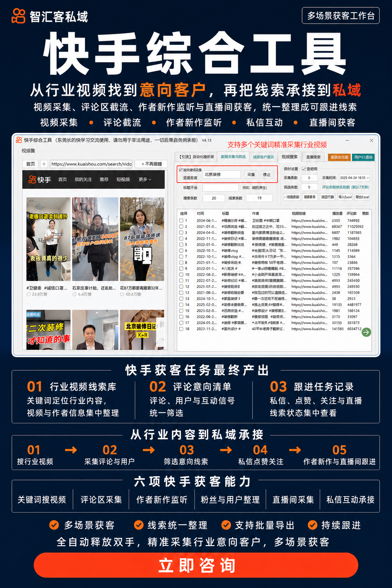Tick the checkbox for table row 12
This screenshot has width=392, height=588.
(x=181, y=287)
